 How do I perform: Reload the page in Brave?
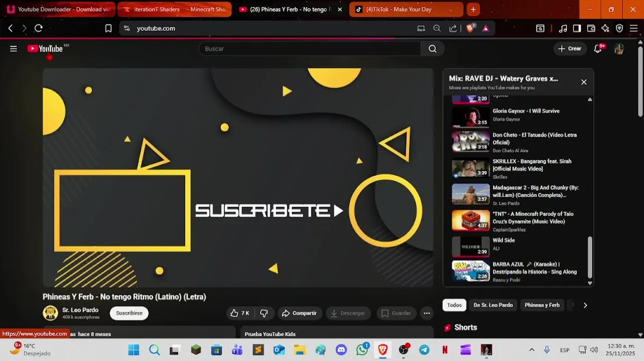(x=39, y=29)
